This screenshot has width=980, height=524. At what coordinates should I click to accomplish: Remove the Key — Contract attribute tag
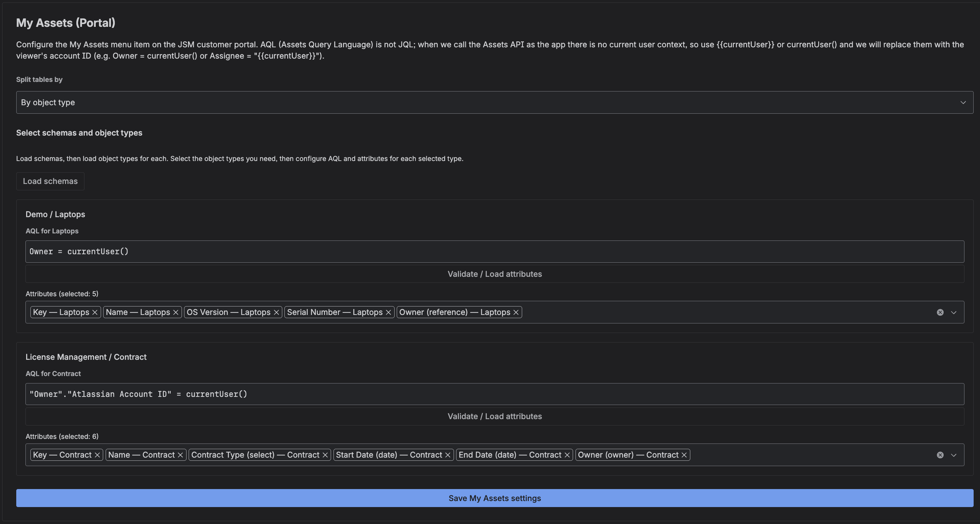[97, 455]
